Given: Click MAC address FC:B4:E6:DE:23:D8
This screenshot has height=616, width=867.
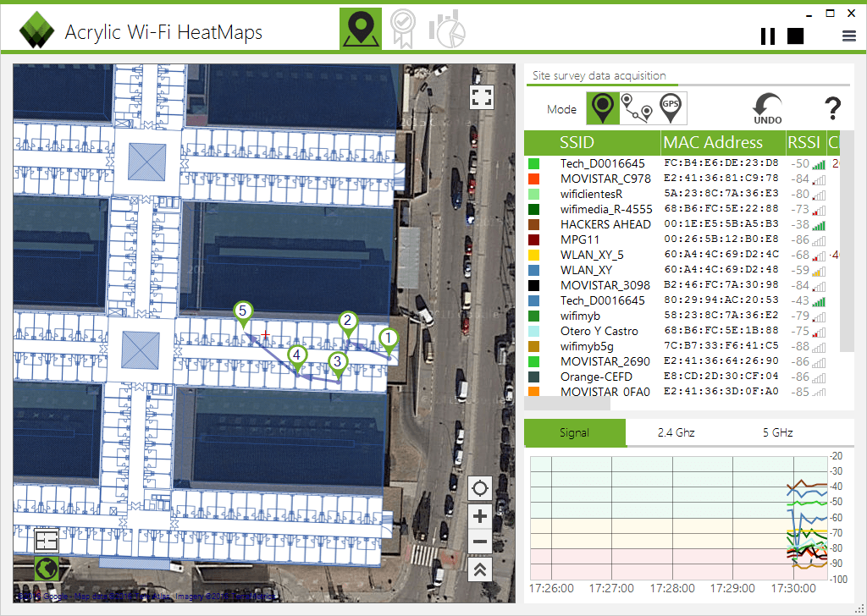Looking at the screenshot, I should pyautogui.click(x=721, y=163).
